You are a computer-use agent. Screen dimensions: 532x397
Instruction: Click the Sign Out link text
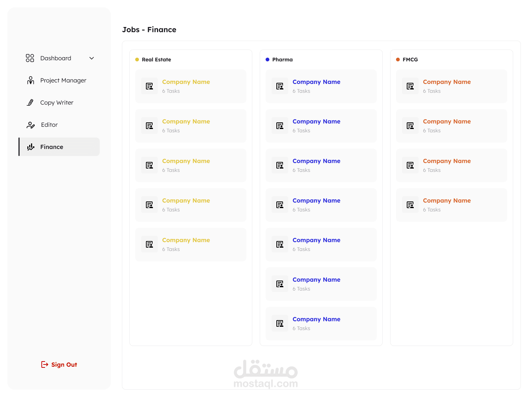64,364
